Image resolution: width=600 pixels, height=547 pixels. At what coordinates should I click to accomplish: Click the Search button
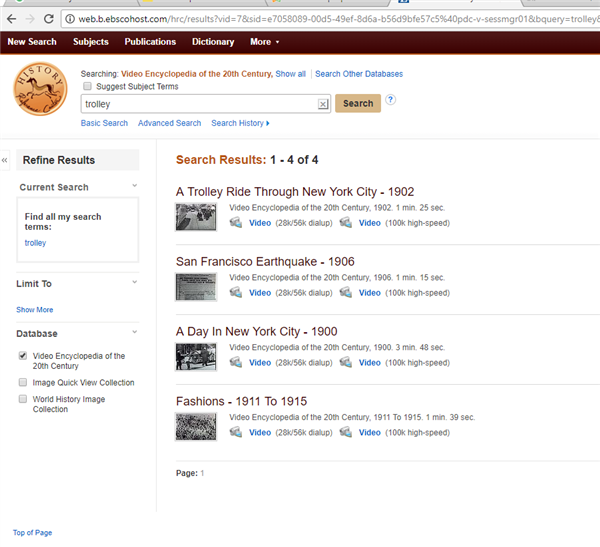(358, 103)
